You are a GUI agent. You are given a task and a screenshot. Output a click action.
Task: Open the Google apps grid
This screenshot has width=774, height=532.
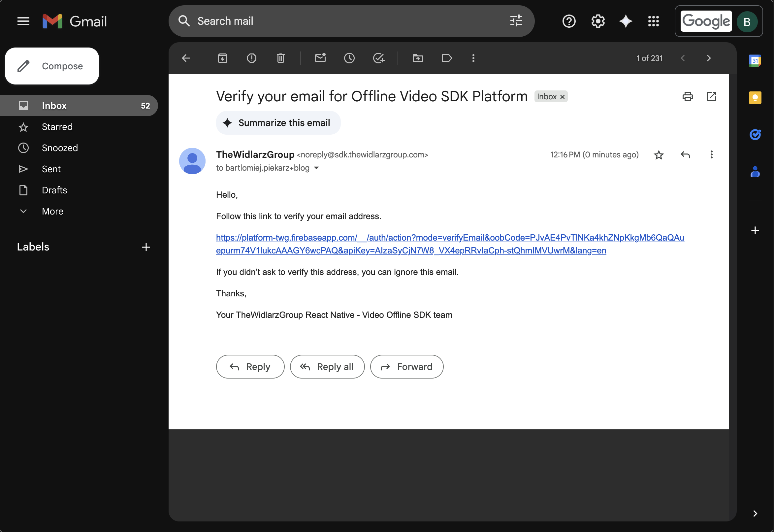653,21
